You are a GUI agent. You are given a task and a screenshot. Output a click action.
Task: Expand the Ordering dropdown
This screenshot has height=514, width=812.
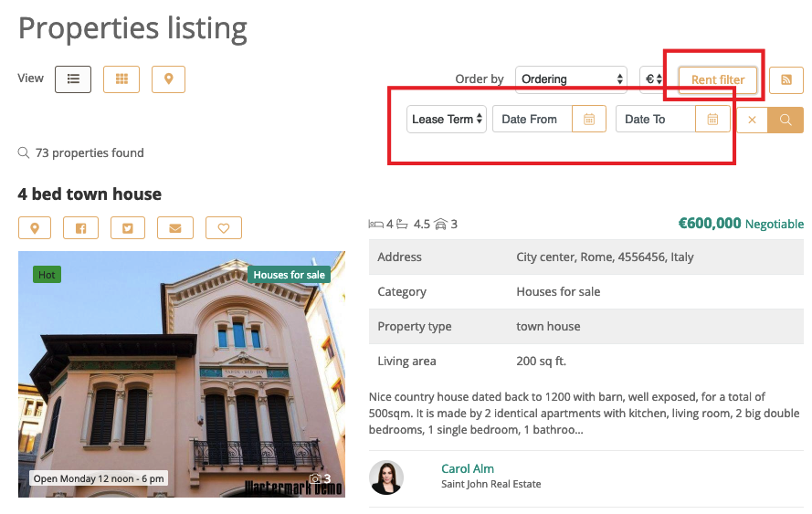pyautogui.click(x=571, y=79)
